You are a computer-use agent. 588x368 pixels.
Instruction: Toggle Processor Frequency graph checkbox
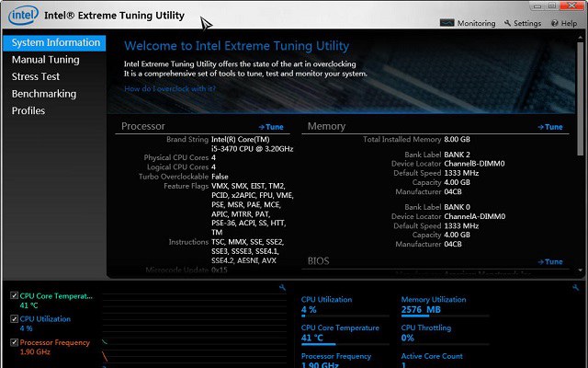(x=15, y=342)
